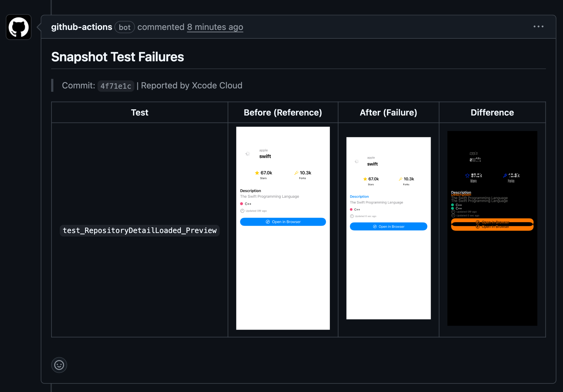Open the After (Failure) snapshot image
This screenshot has height=392, width=563.
[389, 228]
